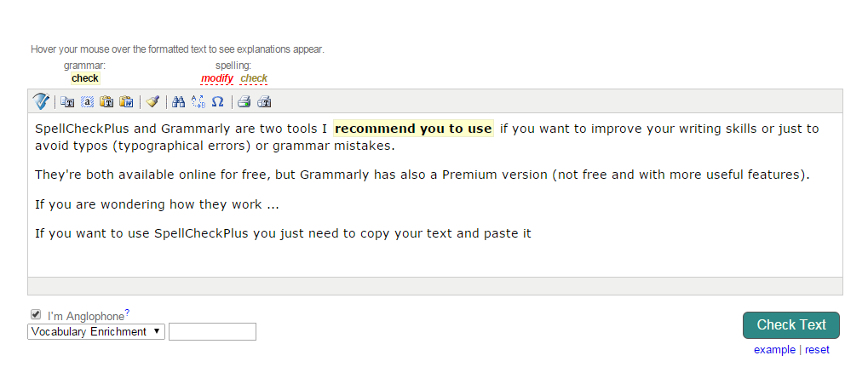Click the Print icon

244,102
